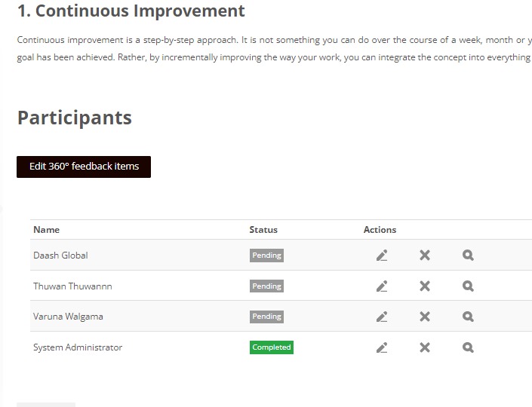Remove Varuna Walgama using X icon
Viewport: 532px width, 407px height.
click(425, 317)
